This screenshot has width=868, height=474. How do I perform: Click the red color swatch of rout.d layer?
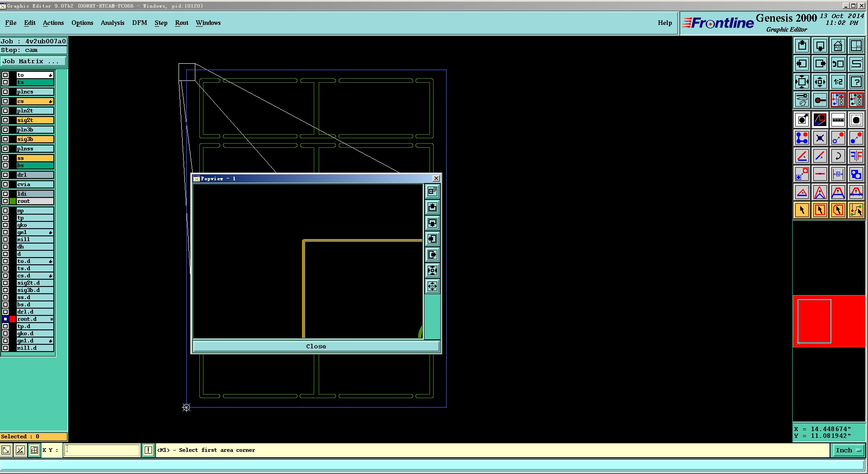coord(13,319)
